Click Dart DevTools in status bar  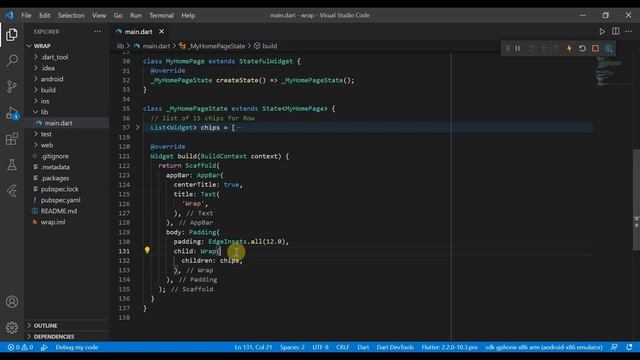tap(395, 347)
